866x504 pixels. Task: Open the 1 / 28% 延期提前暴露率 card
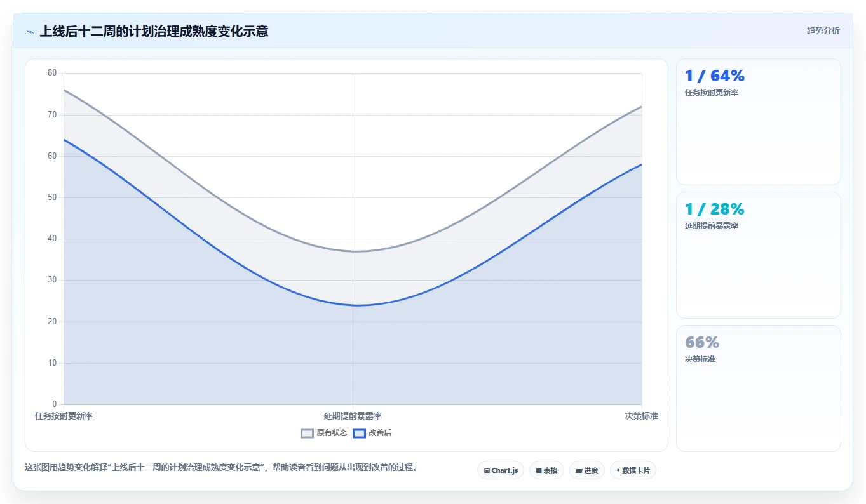click(759, 255)
